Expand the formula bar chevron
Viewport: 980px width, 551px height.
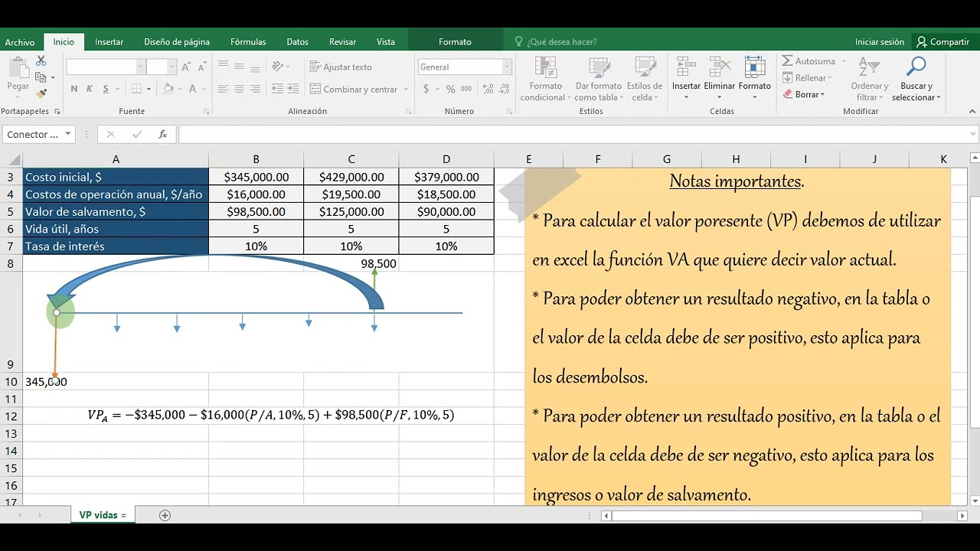(x=973, y=134)
